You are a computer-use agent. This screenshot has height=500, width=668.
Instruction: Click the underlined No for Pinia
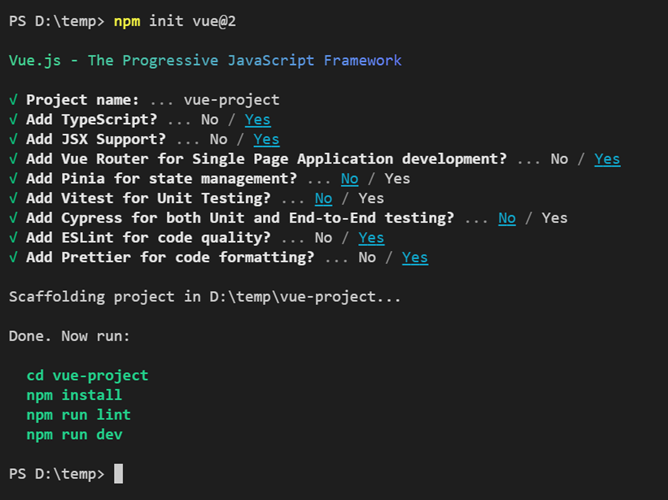[x=349, y=179]
